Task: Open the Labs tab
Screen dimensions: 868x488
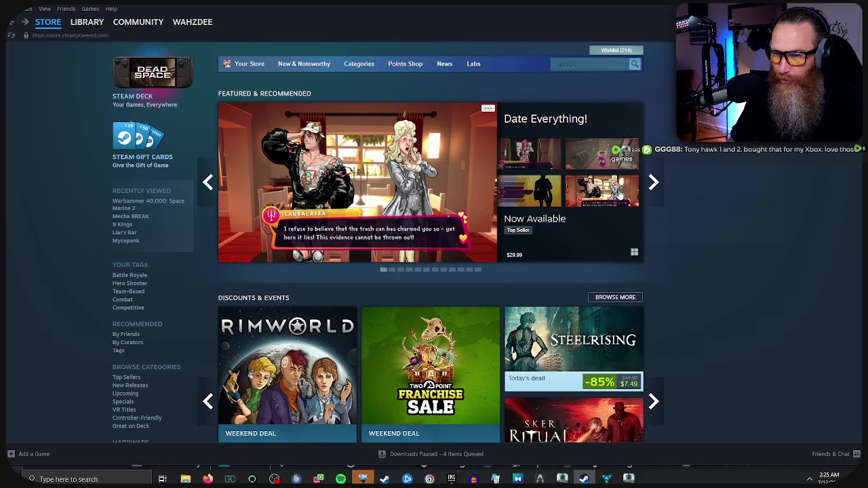Action: [x=473, y=64]
